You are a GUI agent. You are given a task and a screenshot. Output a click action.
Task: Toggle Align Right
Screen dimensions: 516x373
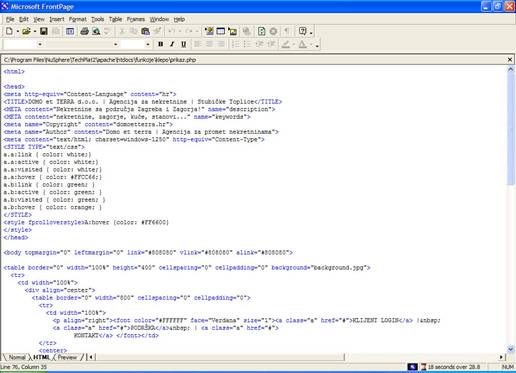tap(221, 44)
